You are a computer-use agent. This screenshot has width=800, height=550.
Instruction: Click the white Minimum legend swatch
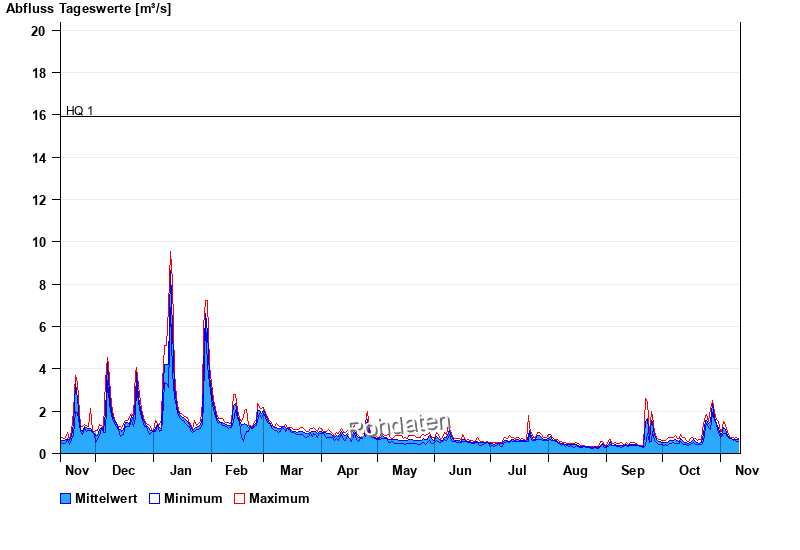tap(154, 498)
